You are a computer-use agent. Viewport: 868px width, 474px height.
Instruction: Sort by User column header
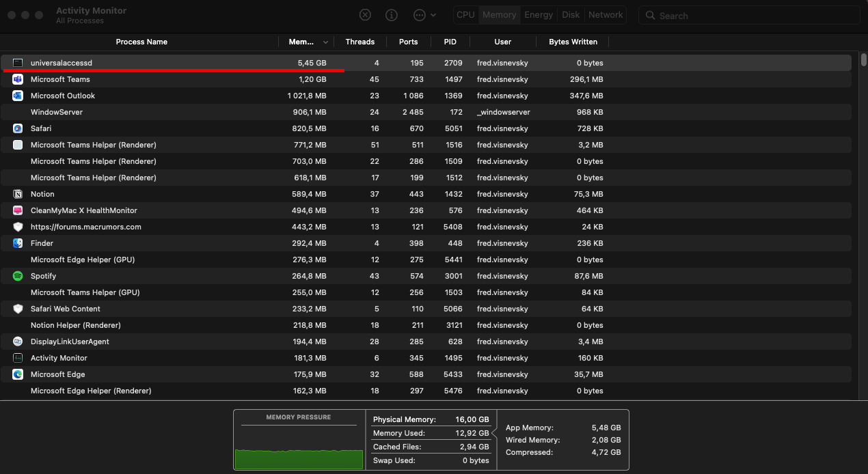(503, 42)
